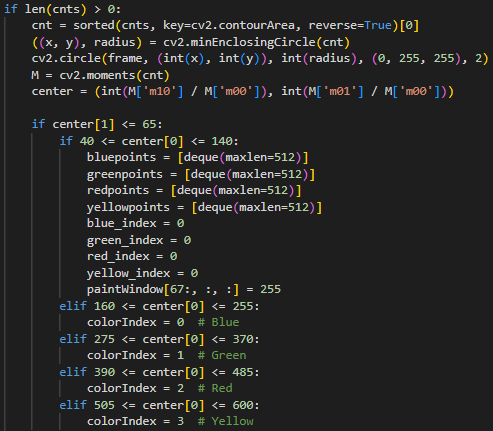Click the greenpoints deque assignment
The image size is (493, 431).
point(201,174)
